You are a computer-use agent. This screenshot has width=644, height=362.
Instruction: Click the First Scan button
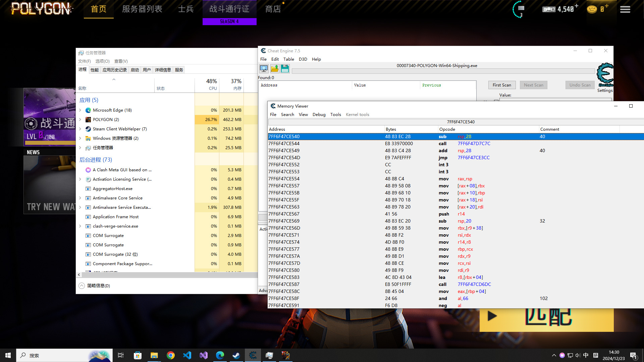502,85
